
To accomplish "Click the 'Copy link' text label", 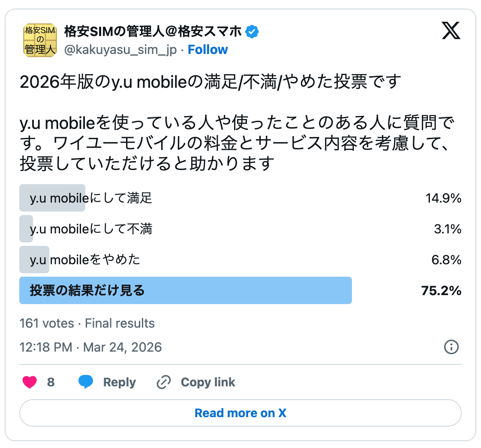I will pos(207,382).
